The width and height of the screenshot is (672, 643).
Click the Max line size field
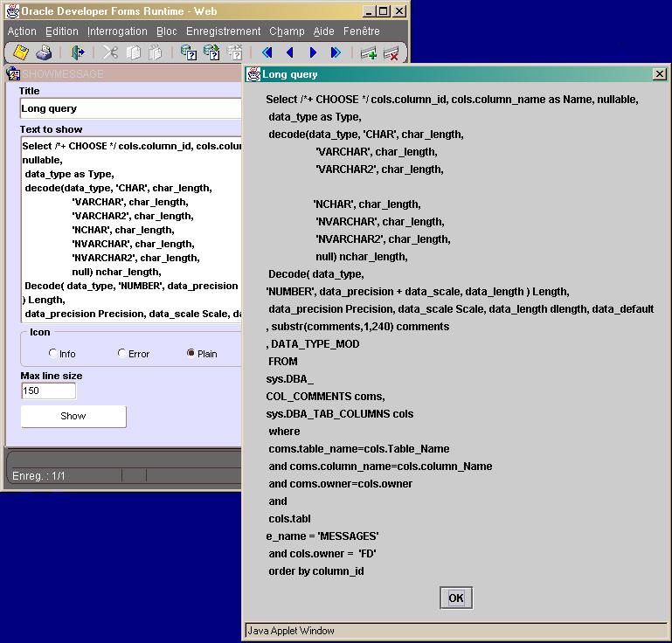[x=48, y=391]
